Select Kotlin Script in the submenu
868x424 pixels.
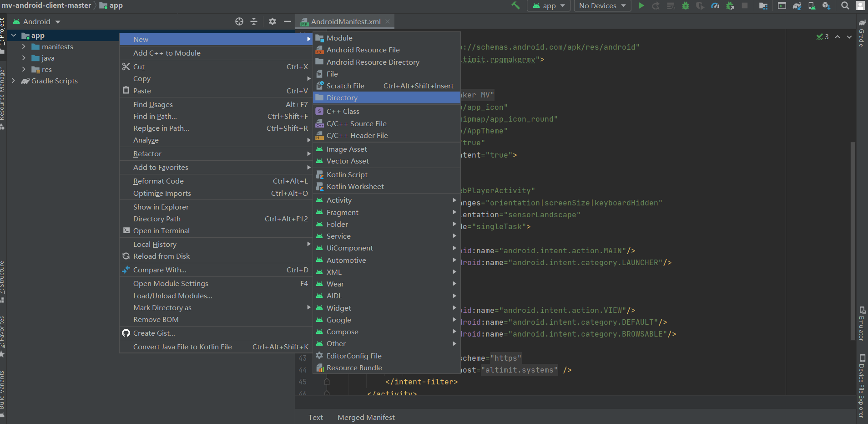point(347,174)
